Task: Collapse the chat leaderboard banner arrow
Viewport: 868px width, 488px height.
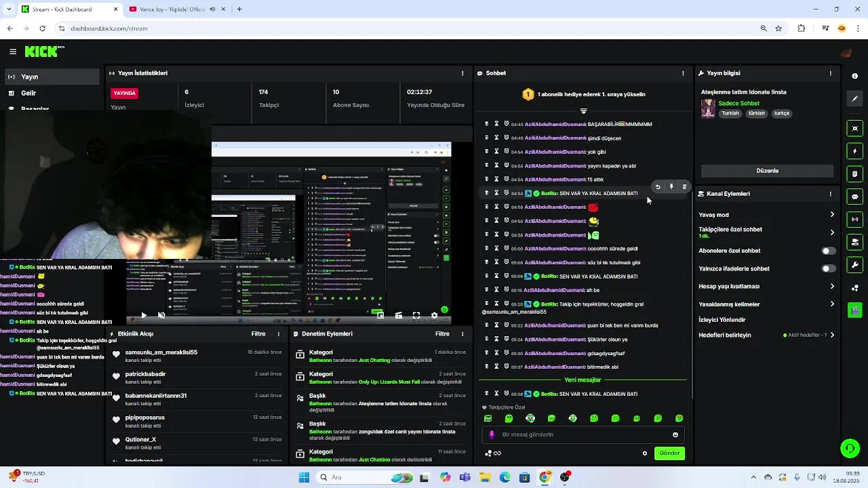Action: pos(583,111)
